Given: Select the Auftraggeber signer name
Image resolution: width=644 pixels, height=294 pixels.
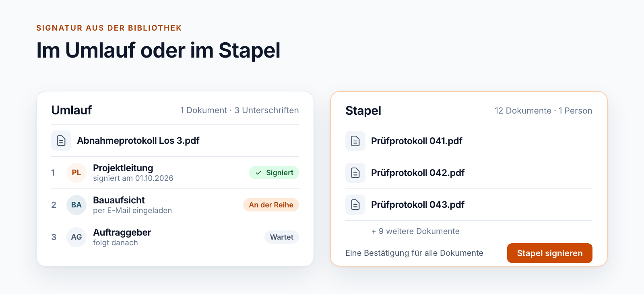Looking at the screenshot, I should click(x=122, y=232).
